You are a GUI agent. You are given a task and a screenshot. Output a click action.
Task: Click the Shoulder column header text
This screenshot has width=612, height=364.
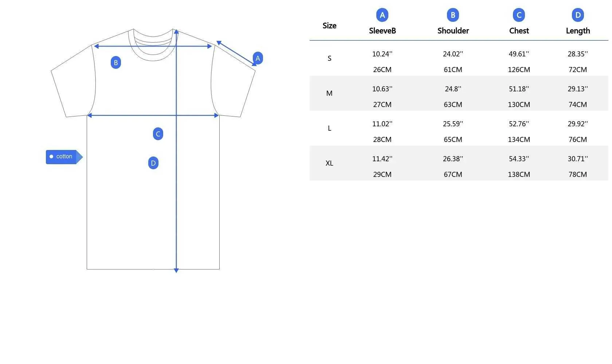coord(453,31)
